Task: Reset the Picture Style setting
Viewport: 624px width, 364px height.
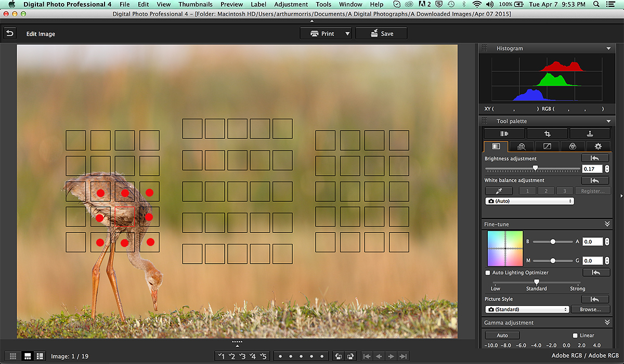Action: coord(595,299)
